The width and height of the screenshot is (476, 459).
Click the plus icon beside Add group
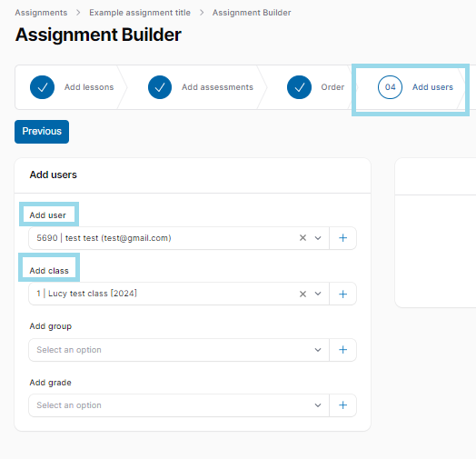click(x=342, y=350)
